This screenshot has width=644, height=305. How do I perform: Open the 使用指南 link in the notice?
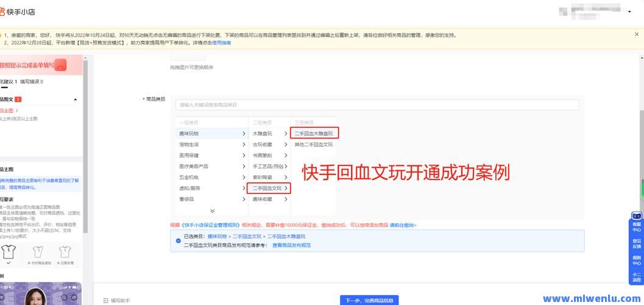click(221, 43)
